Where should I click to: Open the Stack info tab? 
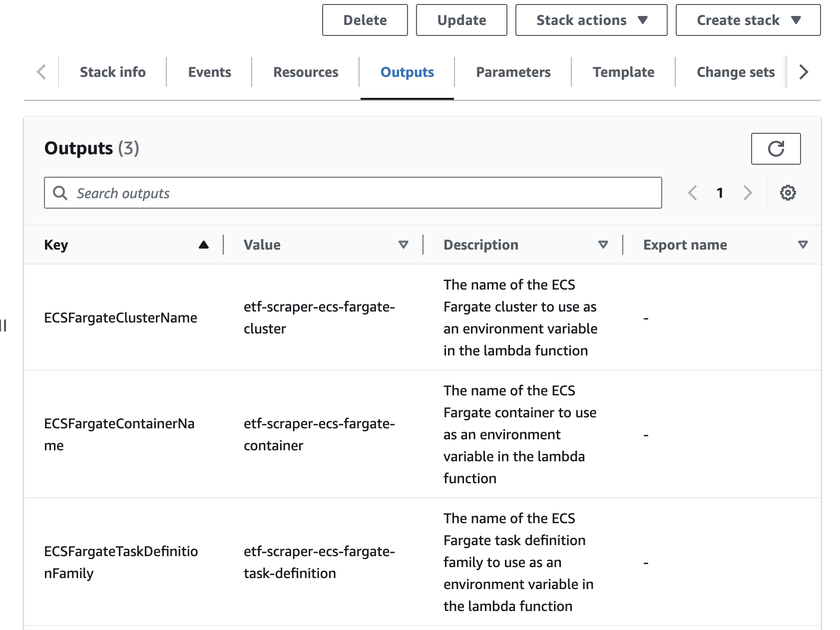[113, 72]
